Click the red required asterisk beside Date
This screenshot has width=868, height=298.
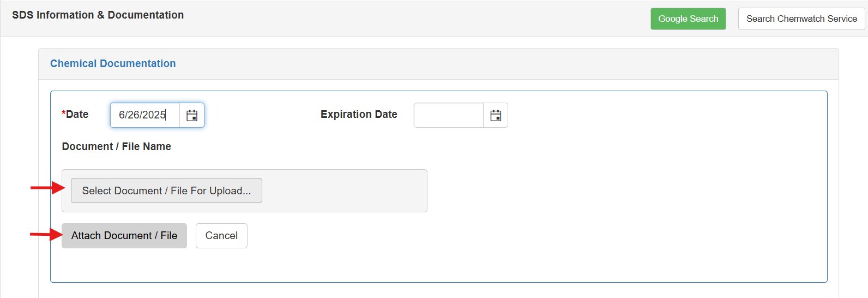[64, 114]
